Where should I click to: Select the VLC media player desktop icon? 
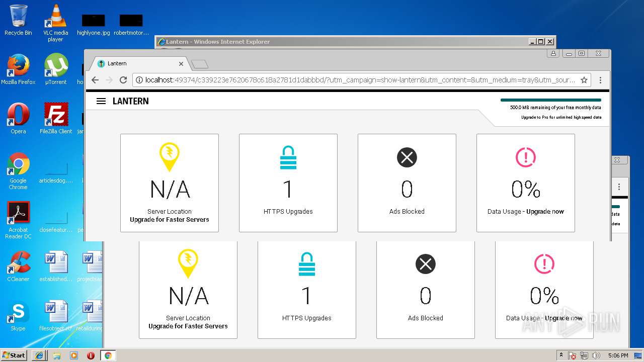(55, 23)
